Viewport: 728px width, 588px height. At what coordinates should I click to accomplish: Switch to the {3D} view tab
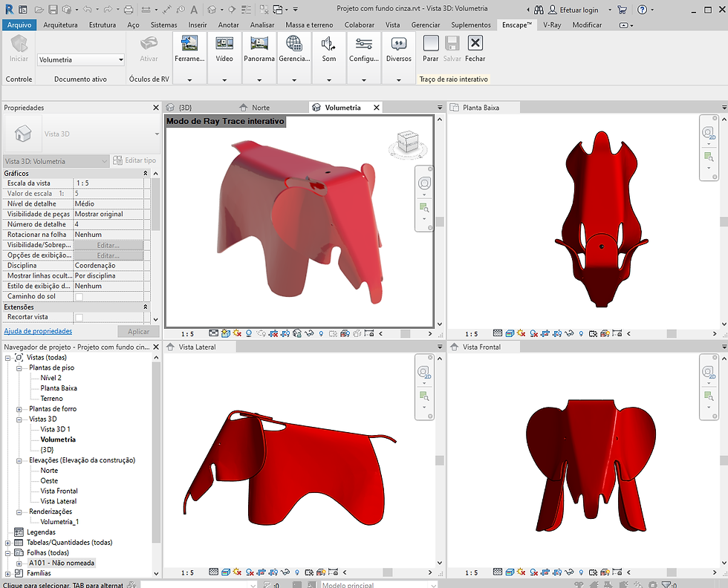tap(185, 107)
